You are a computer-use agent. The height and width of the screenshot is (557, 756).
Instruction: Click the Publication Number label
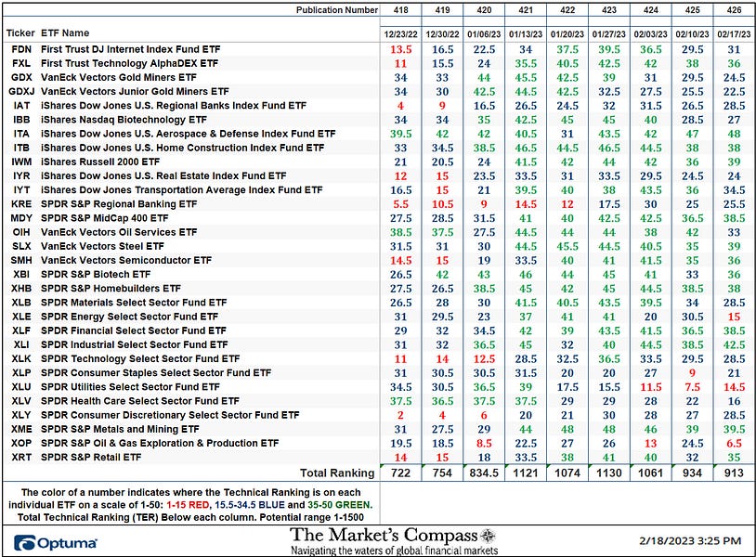336,9
